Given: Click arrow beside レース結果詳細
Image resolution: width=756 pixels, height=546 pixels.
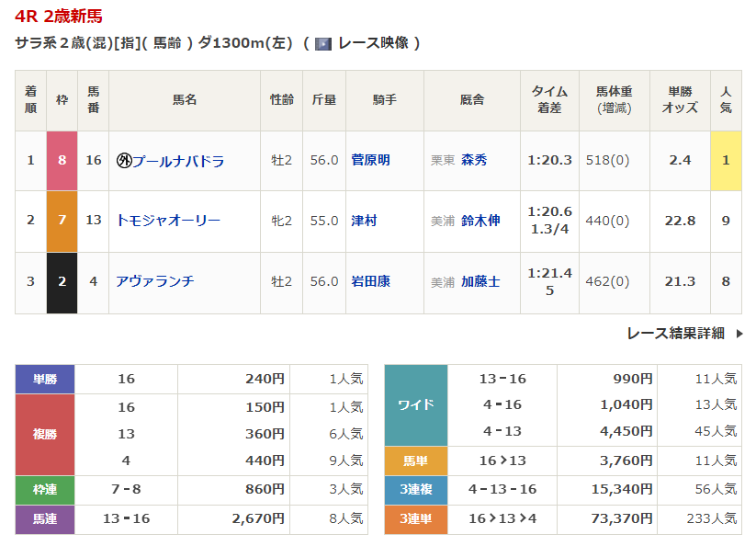Looking at the screenshot, I should coord(739,333).
